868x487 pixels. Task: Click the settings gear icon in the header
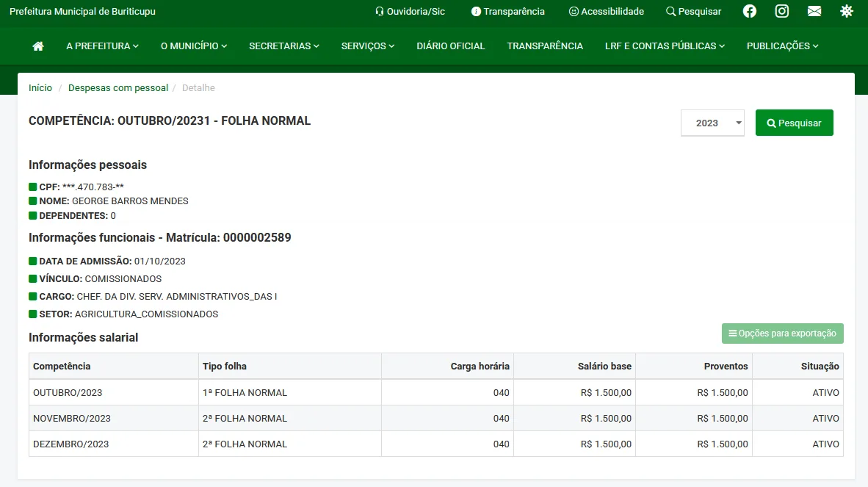(x=847, y=11)
